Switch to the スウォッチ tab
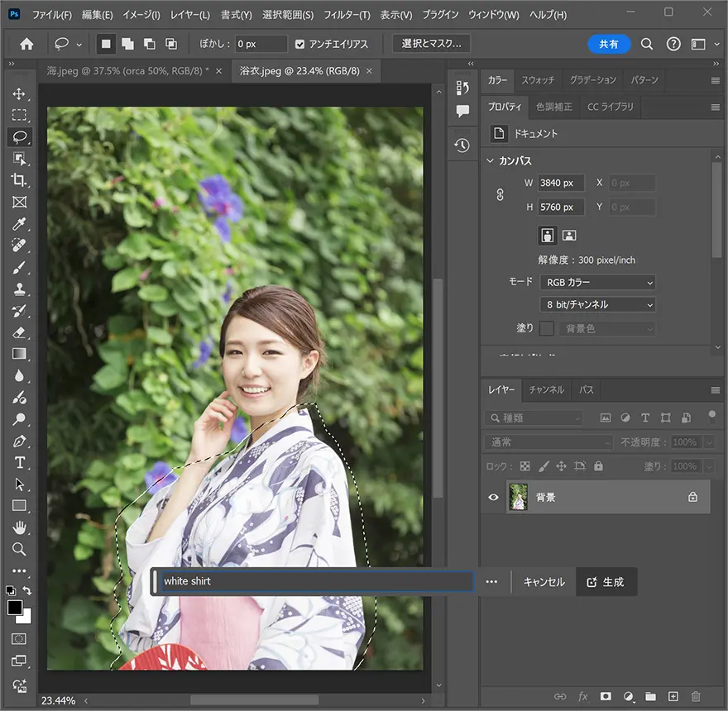The height and width of the screenshot is (711, 728). click(538, 80)
